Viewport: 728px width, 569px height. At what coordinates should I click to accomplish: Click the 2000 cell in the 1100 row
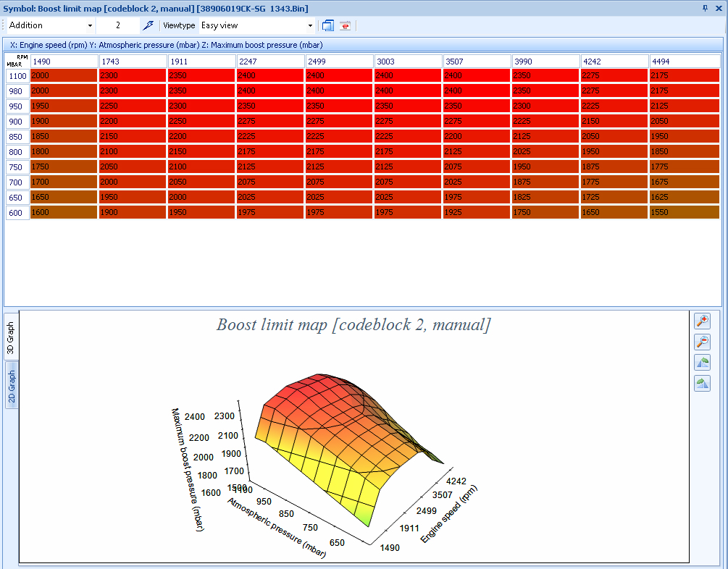(x=64, y=75)
